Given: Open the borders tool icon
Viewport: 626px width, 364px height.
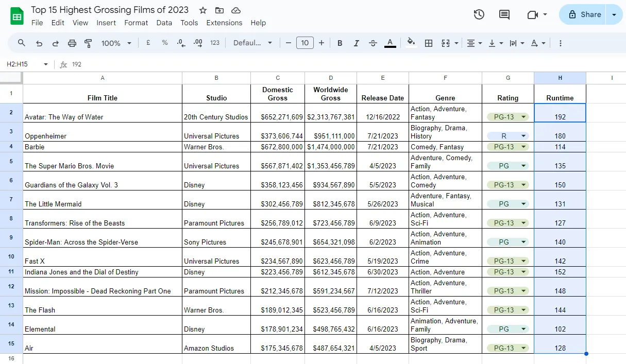Looking at the screenshot, I should coord(428,43).
